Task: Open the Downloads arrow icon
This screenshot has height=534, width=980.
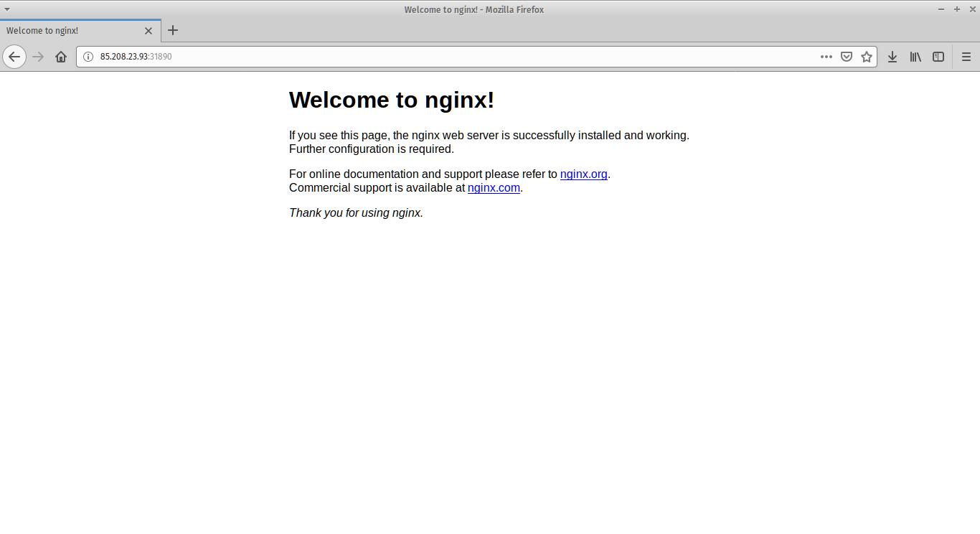Action: tap(892, 57)
